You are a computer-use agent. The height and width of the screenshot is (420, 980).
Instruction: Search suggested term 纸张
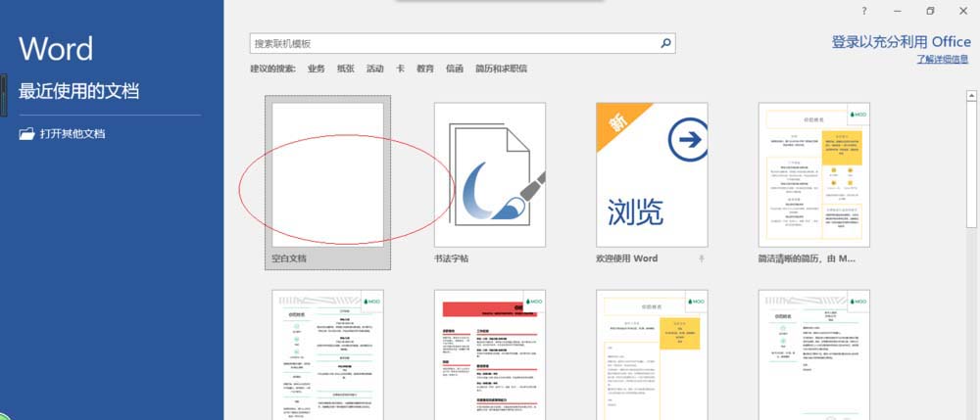pos(346,69)
